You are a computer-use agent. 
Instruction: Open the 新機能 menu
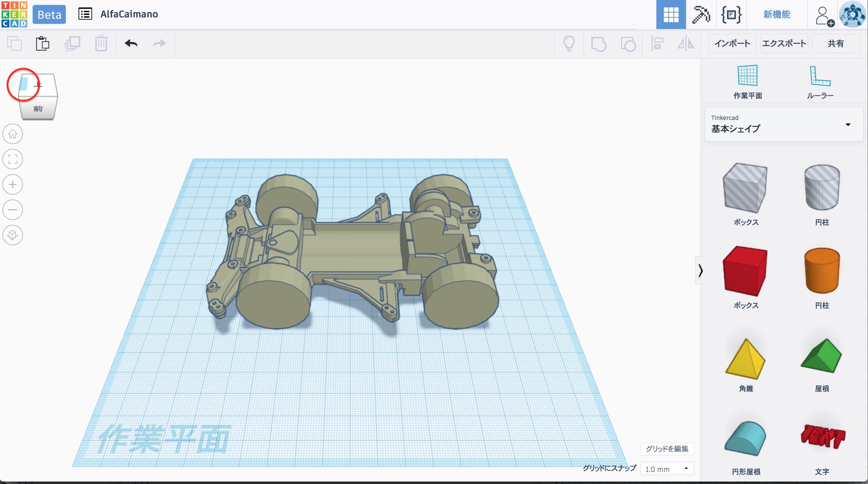776,14
